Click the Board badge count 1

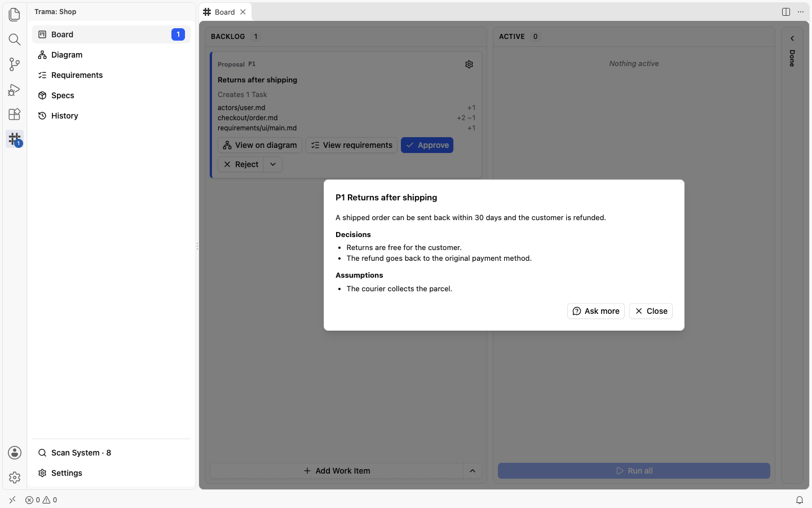178,34
